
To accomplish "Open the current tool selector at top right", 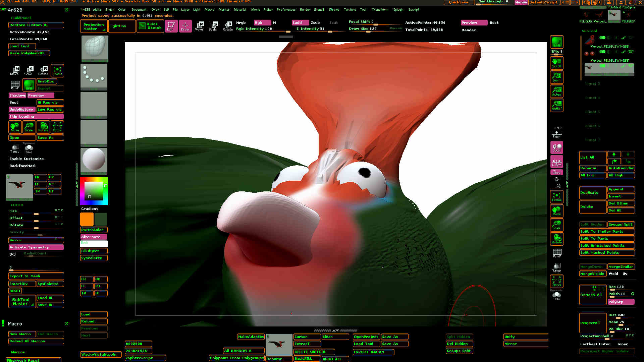I will coord(614,16).
